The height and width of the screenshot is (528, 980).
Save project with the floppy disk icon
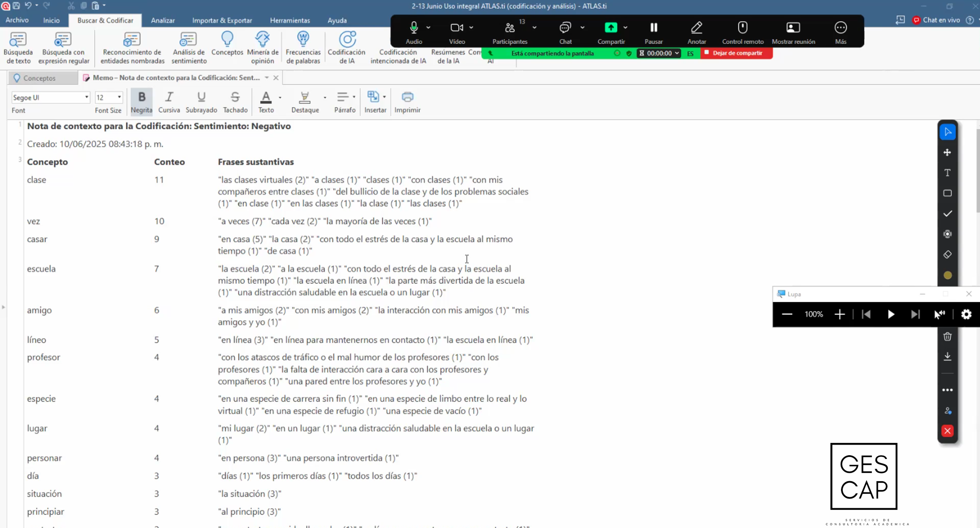click(x=16, y=5)
